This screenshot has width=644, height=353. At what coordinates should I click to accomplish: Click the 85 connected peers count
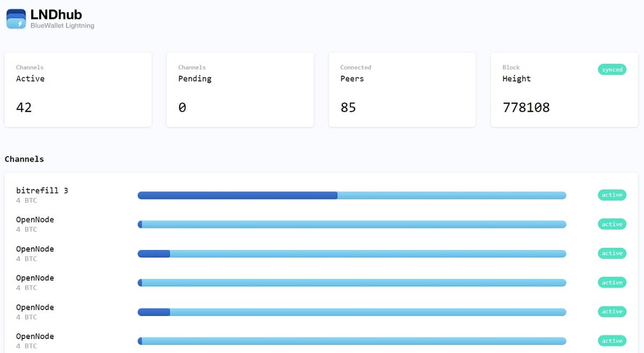coord(348,107)
